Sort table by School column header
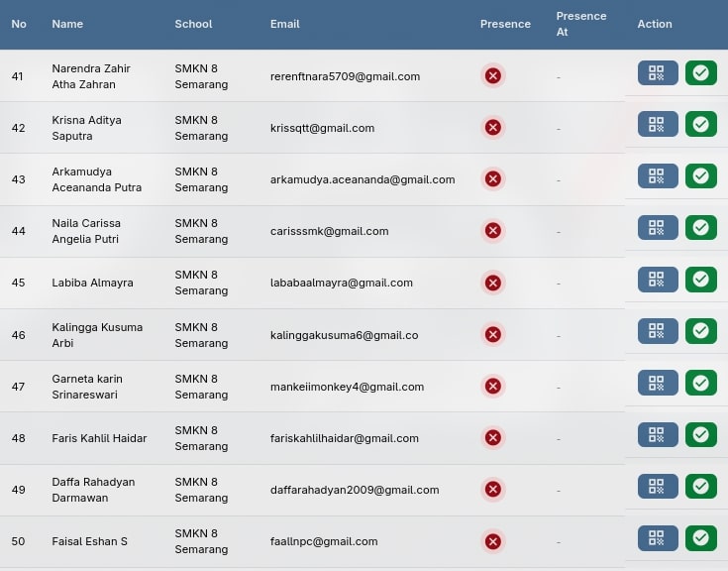Screen dimensions: 728x571 pos(193,24)
